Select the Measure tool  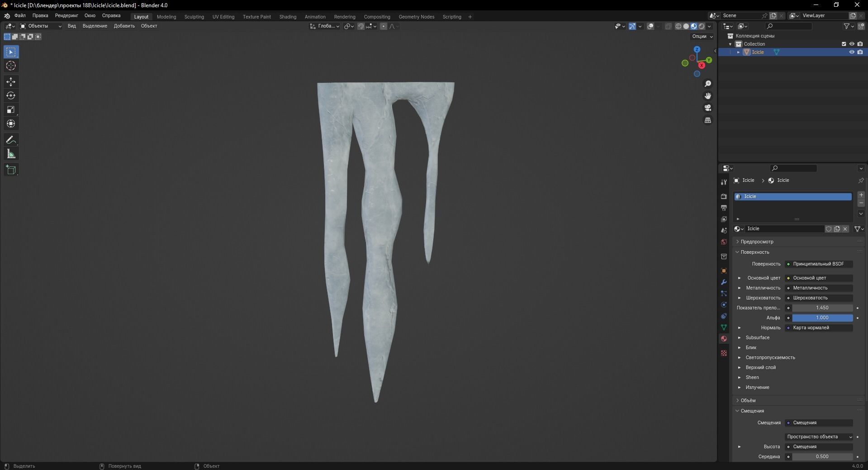(11, 154)
